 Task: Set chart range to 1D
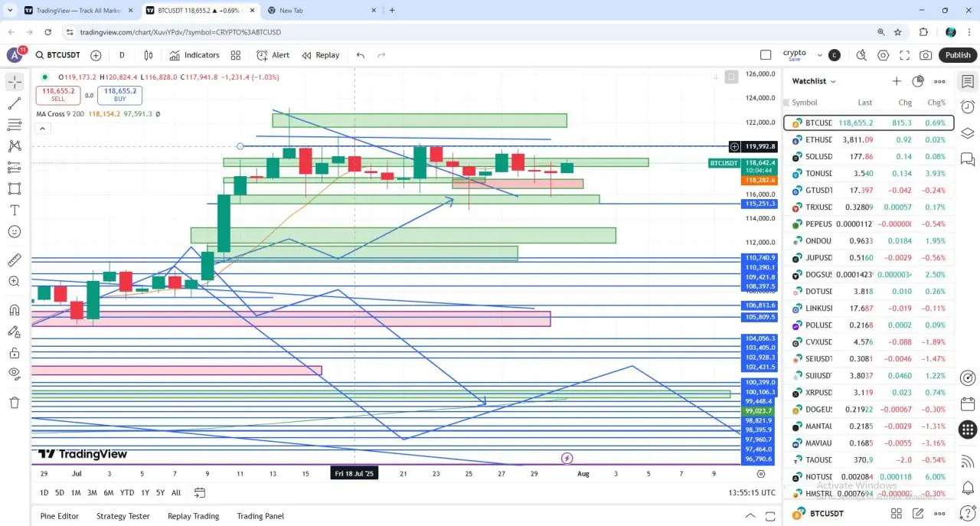(x=44, y=492)
